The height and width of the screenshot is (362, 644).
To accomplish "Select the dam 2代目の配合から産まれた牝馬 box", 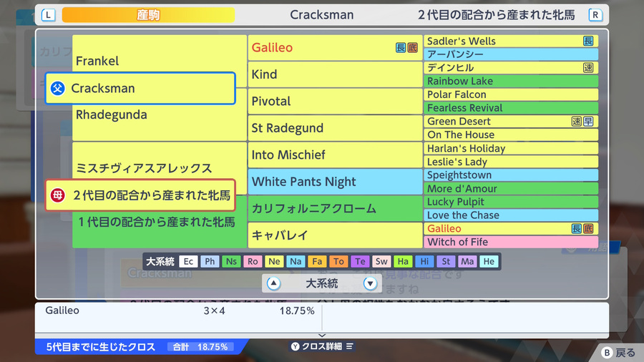I will (x=140, y=195).
